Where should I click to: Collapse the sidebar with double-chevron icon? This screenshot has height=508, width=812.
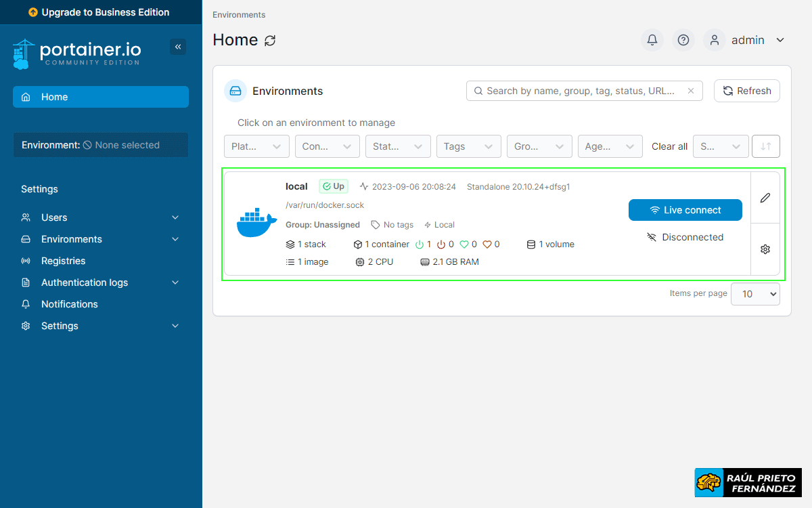click(178, 47)
